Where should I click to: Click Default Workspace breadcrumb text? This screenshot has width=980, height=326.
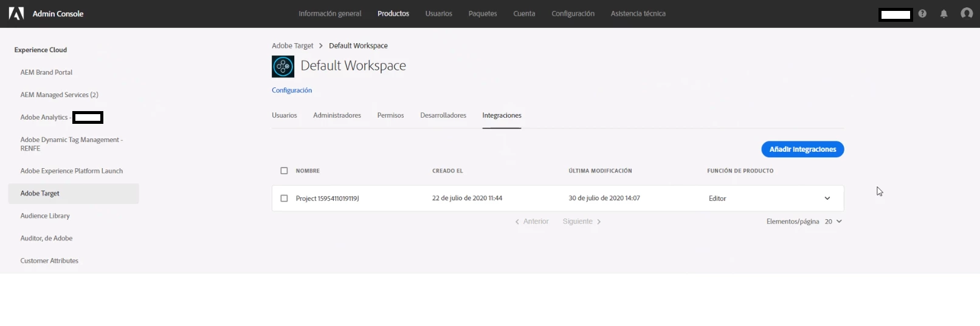coord(358,46)
